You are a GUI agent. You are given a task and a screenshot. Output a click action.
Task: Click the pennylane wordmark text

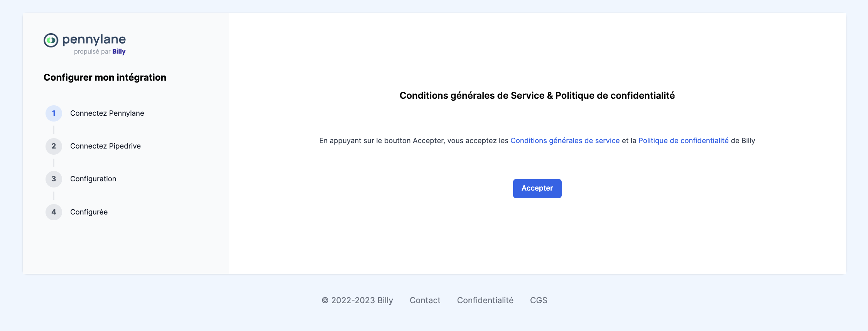94,39
